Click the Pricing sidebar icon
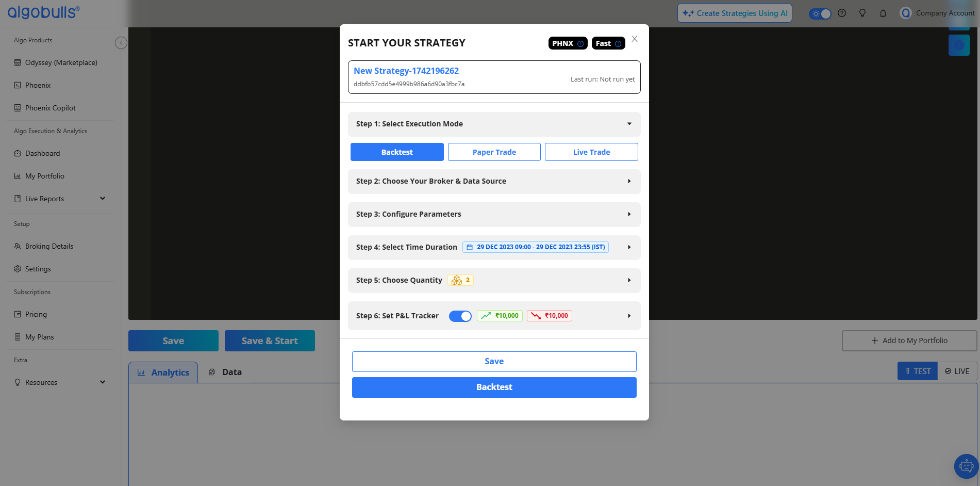The image size is (980, 486). (18, 314)
